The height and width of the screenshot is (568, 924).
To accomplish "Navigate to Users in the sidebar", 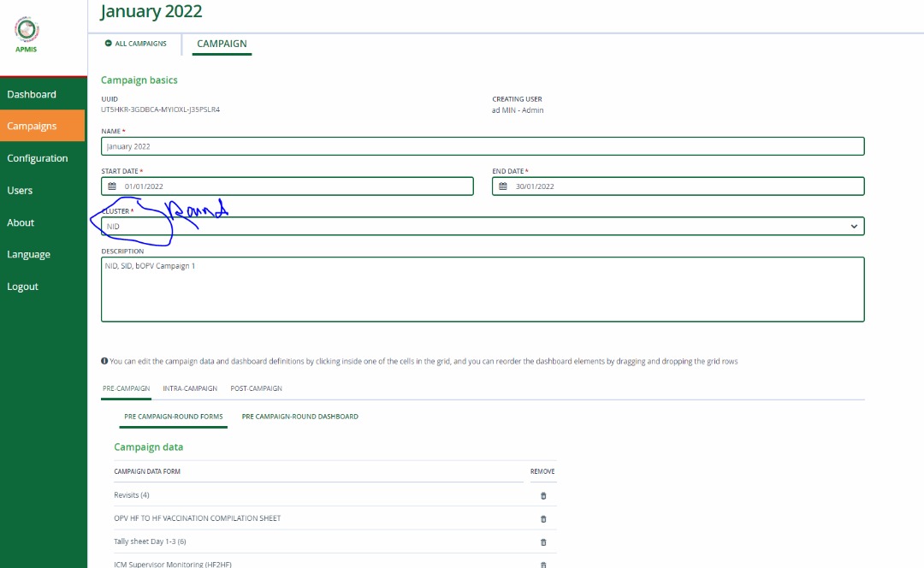I will tap(20, 190).
